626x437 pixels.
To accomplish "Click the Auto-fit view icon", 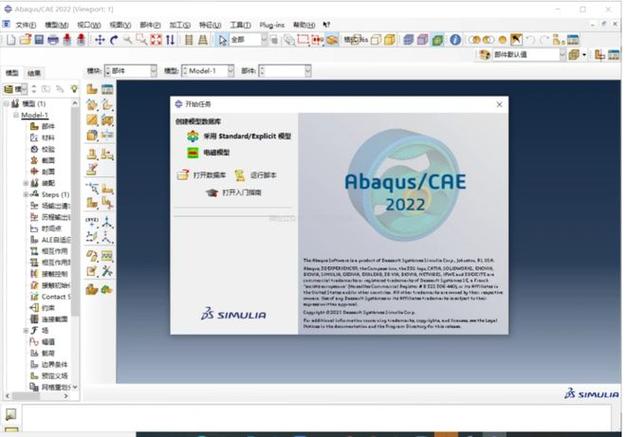I will [x=156, y=40].
